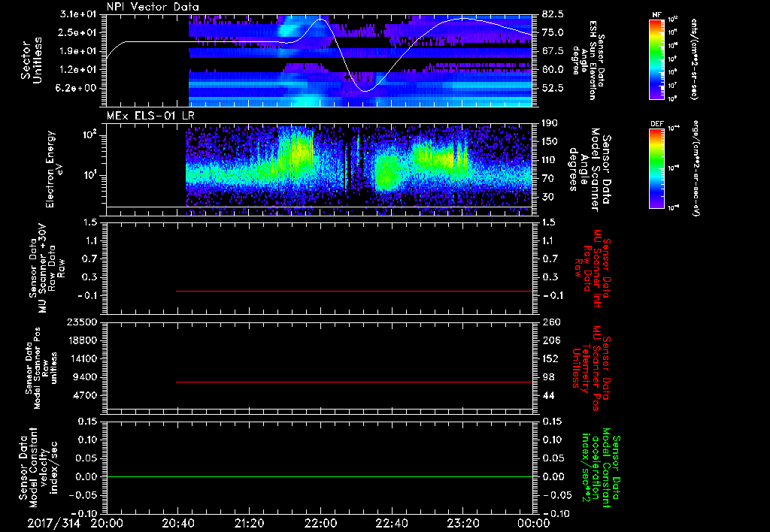Select the 'Sector Unitless' axis label
The width and height of the screenshot is (770, 532).
32,61
